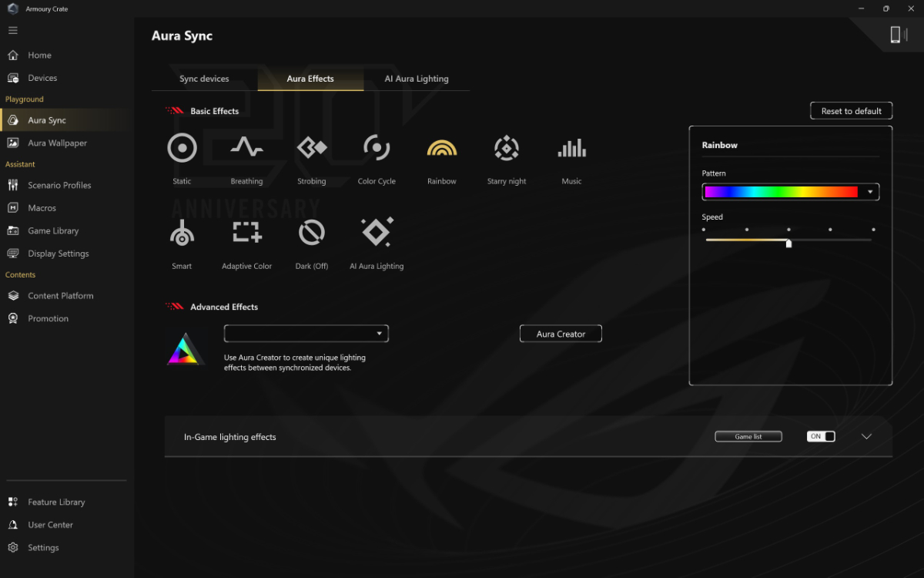Pick the Strobing effect icon
The height and width of the screenshot is (578, 924).
pyautogui.click(x=312, y=147)
